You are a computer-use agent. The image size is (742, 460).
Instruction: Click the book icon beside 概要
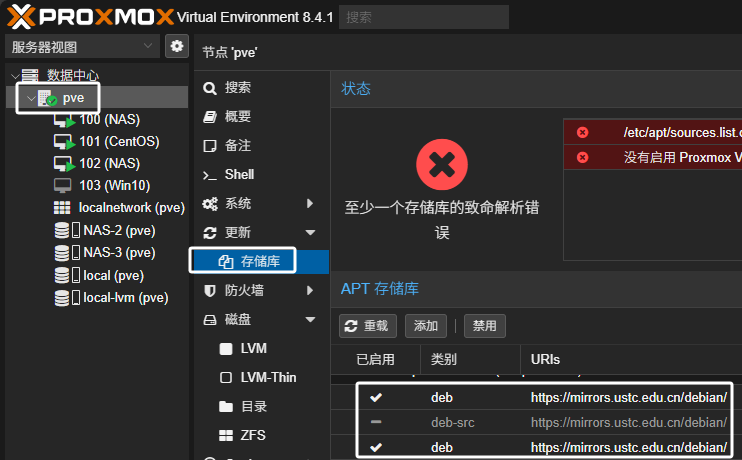[x=210, y=117]
